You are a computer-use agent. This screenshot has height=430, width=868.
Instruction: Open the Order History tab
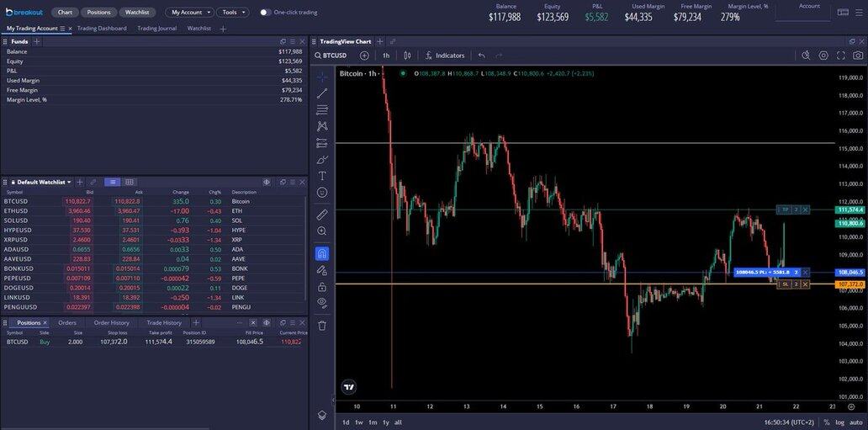pyautogui.click(x=111, y=322)
